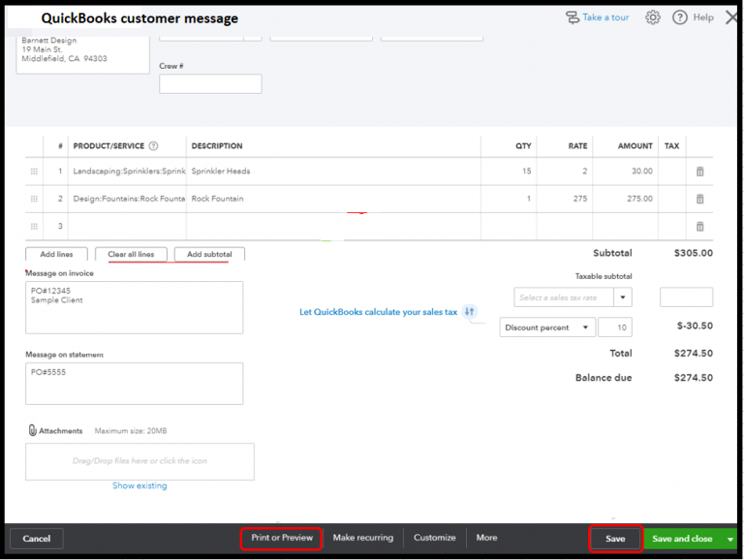The image size is (744, 560).
Task: Click the discount value field showing 10
Action: tap(615, 327)
